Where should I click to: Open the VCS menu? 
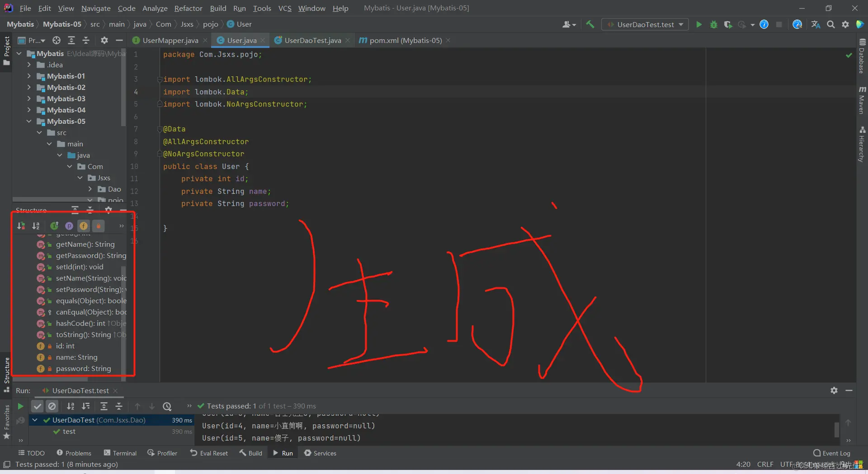tap(284, 8)
